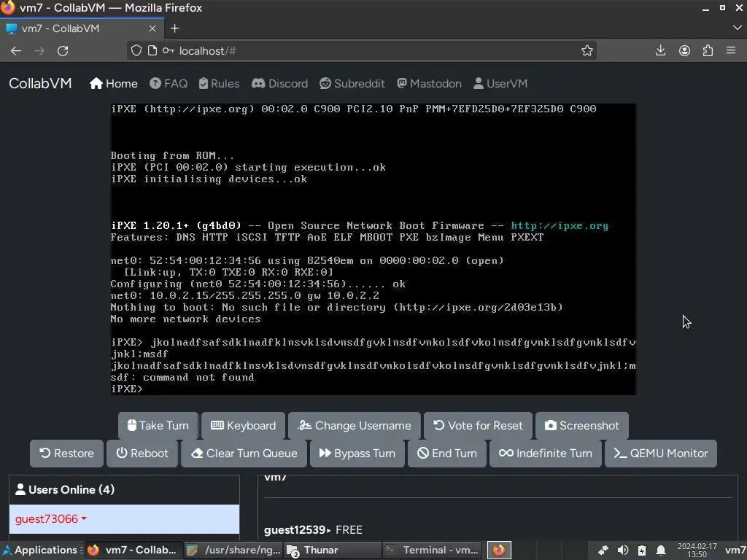Take a VM Screenshot with the button
Image resolution: width=747 pixels, height=560 pixels.
point(581,425)
